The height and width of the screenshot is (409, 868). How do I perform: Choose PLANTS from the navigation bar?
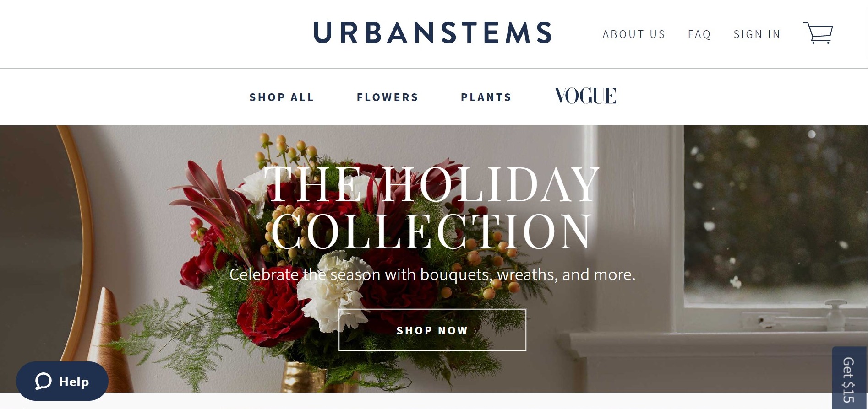click(486, 97)
